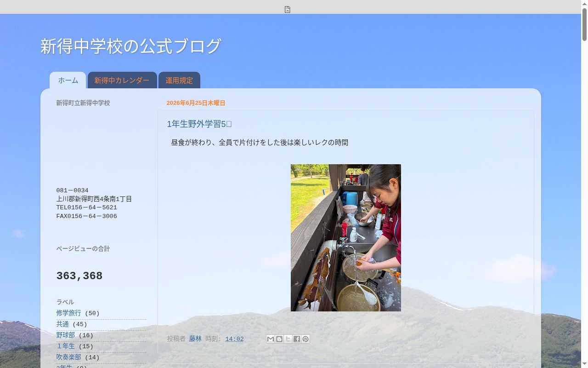Open the 14:02 timestamp permalink
This screenshot has width=588, height=368.
click(x=234, y=339)
